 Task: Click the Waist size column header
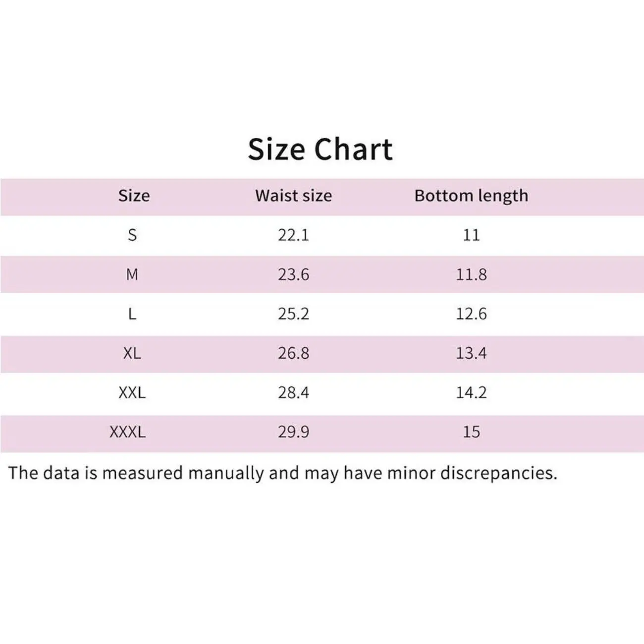(293, 196)
